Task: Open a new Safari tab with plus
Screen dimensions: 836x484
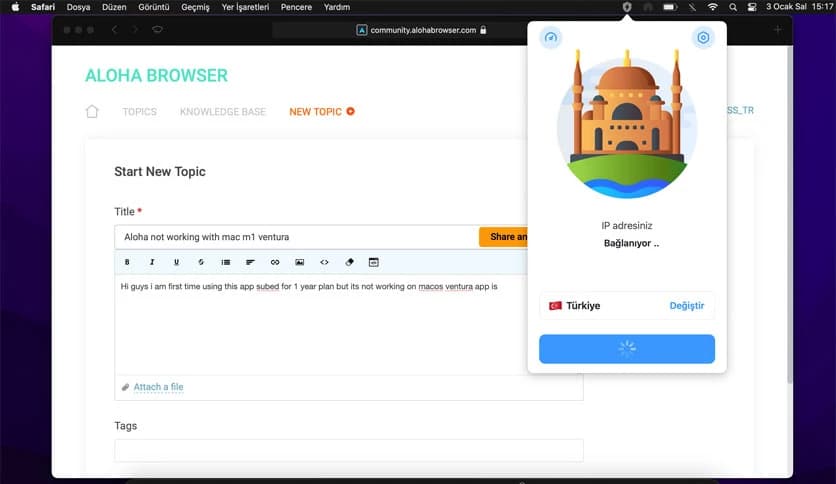Action: point(777,30)
